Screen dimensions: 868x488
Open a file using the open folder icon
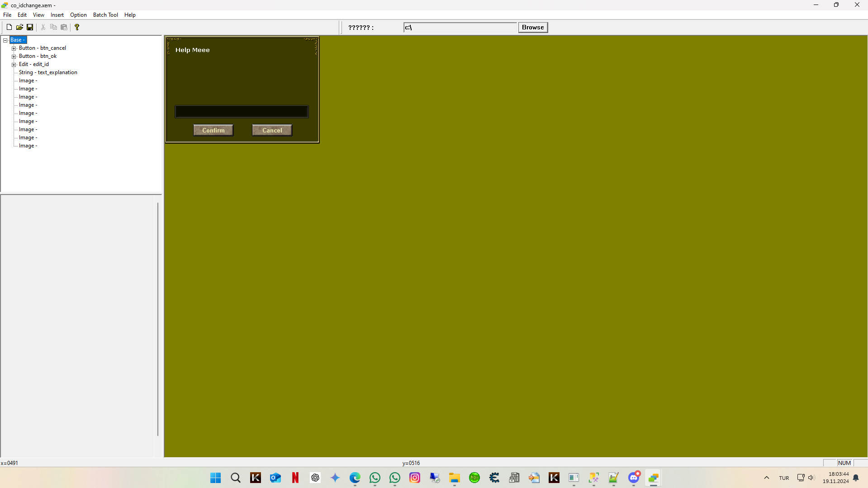(19, 27)
